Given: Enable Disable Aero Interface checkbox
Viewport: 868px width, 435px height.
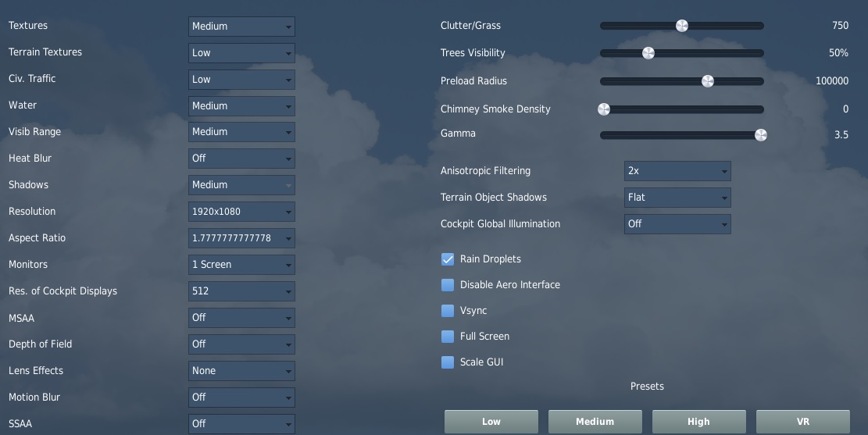Looking at the screenshot, I should (x=448, y=285).
